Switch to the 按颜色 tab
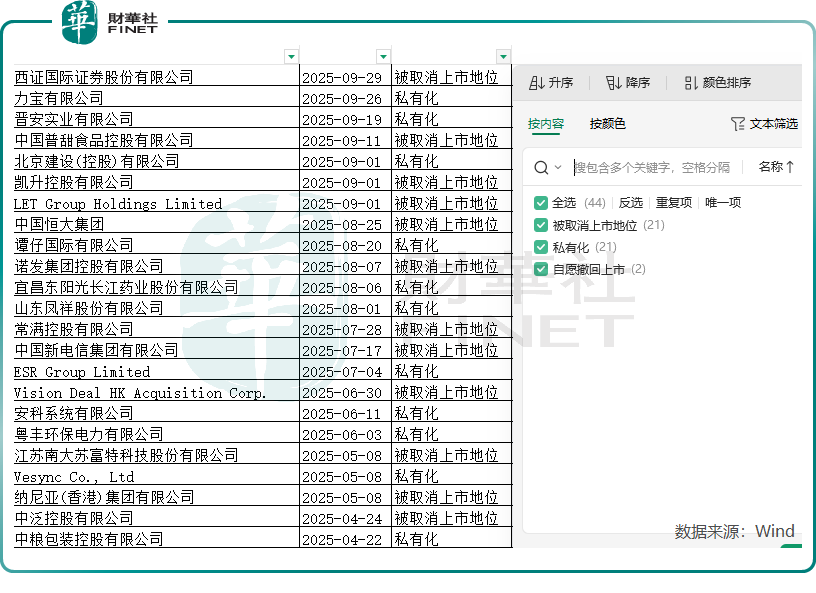This screenshot has height=593, width=816. click(607, 124)
